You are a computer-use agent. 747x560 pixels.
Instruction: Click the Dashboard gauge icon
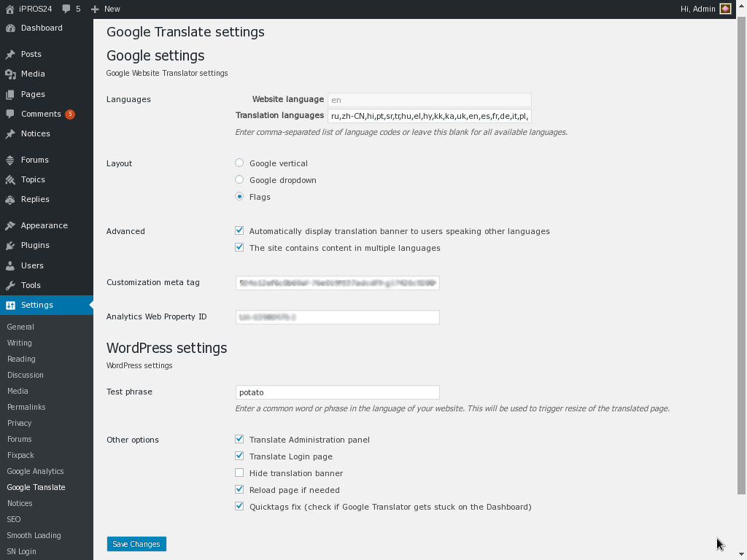point(10,28)
